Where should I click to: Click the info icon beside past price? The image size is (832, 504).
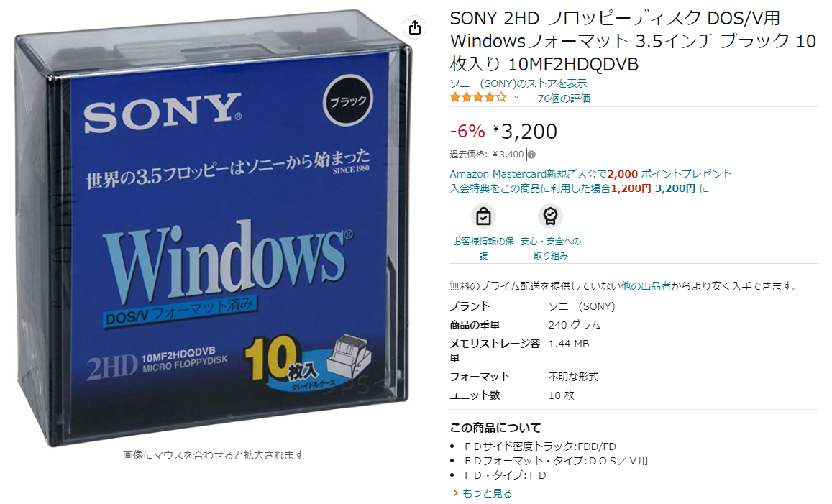coord(531,155)
